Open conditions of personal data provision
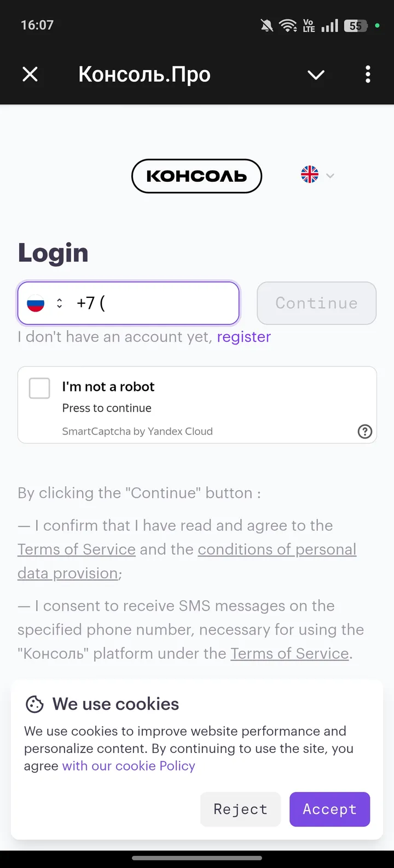 tap(277, 549)
